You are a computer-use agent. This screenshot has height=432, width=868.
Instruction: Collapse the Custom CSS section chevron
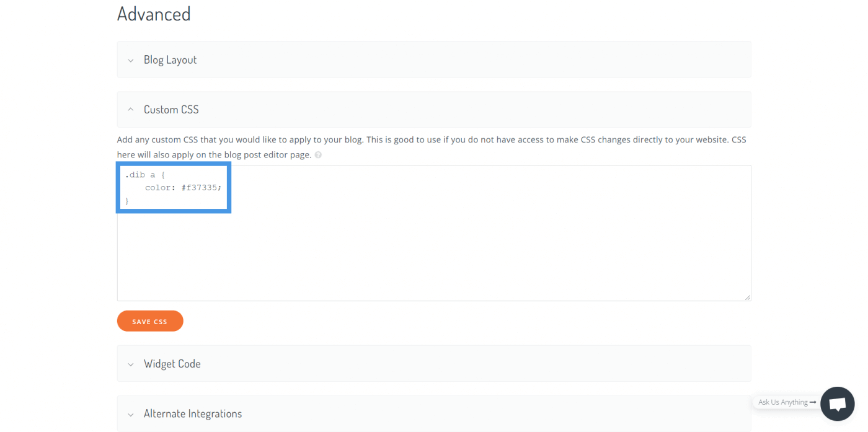pyautogui.click(x=130, y=110)
